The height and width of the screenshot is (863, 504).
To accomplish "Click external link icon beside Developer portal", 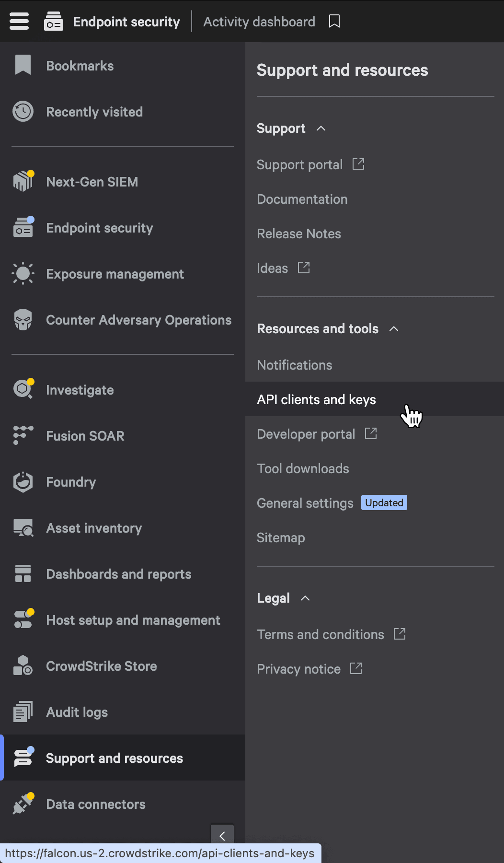I will pyautogui.click(x=371, y=433).
